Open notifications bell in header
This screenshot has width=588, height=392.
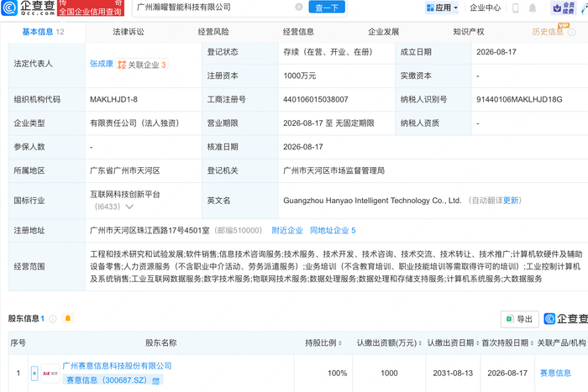pos(532,8)
